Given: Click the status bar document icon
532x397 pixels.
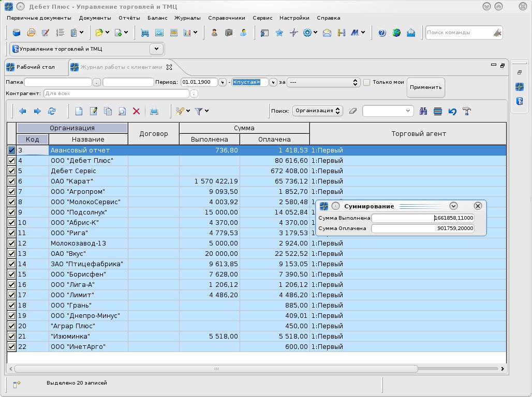Looking at the screenshot, I should click(17, 384).
